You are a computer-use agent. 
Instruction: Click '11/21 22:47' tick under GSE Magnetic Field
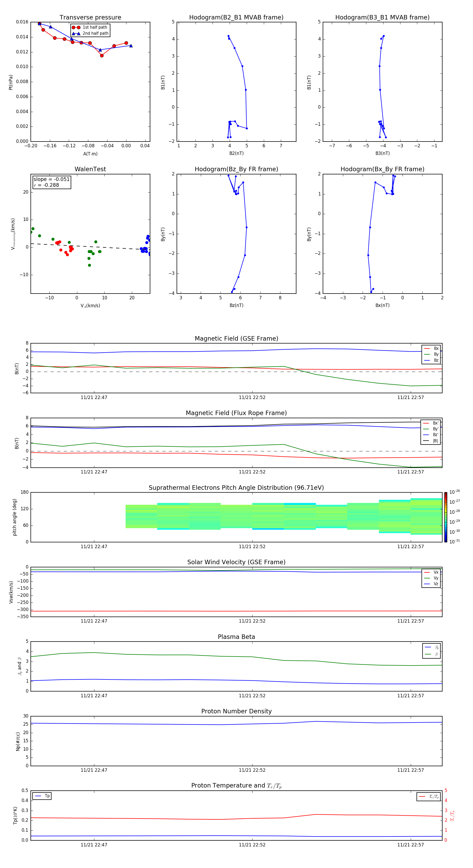pos(94,398)
